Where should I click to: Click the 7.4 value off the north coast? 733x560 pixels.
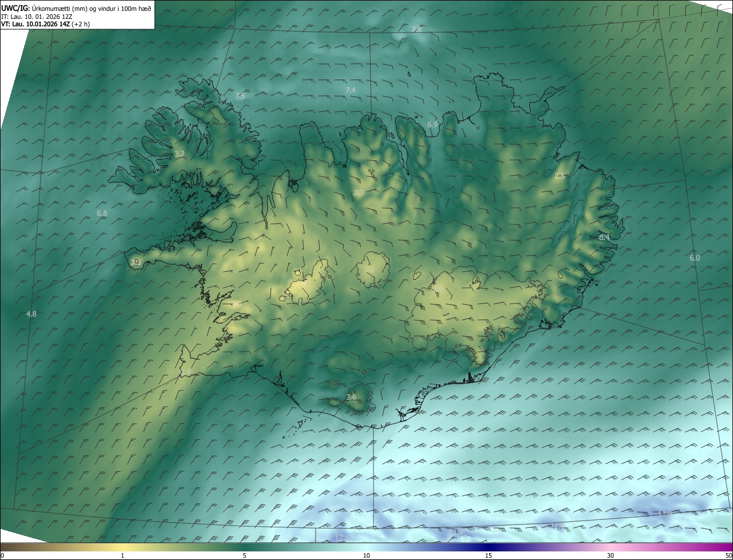[x=350, y=90]
